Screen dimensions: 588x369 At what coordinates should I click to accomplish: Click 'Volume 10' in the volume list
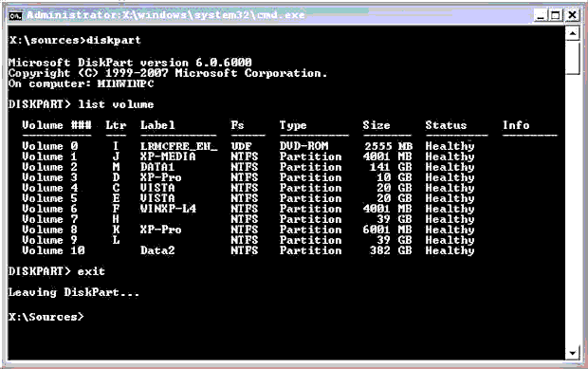click(53, 250)
